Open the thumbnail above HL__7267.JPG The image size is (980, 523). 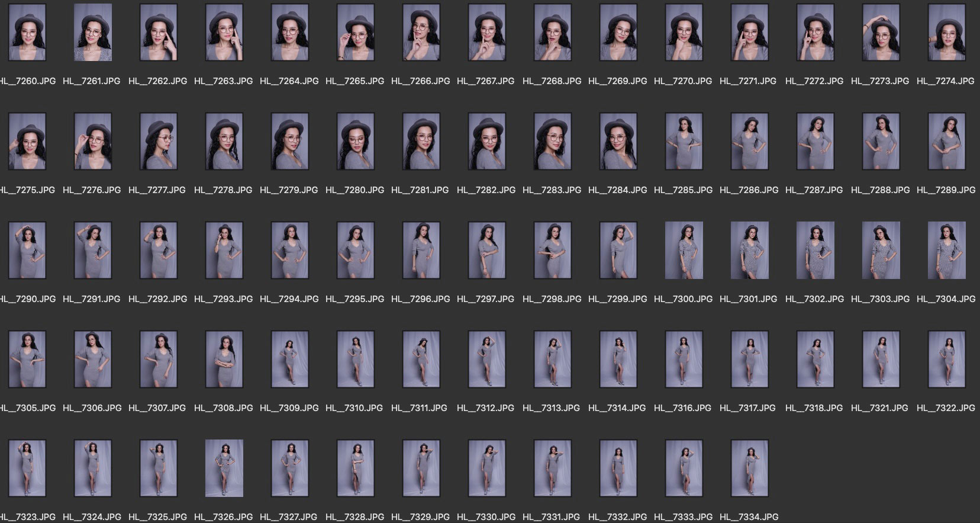(487, 33)
